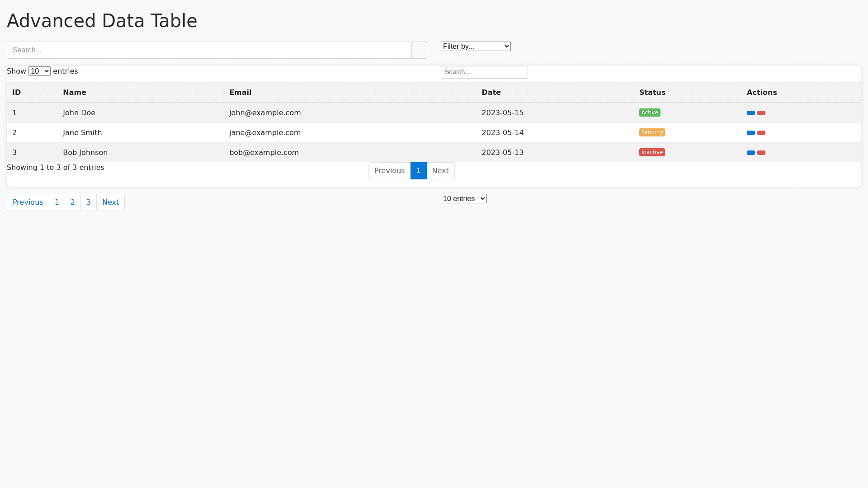Screen dimensions: 868x488
Task: Click red action button for Jane Smith
Action: (761, 133)
